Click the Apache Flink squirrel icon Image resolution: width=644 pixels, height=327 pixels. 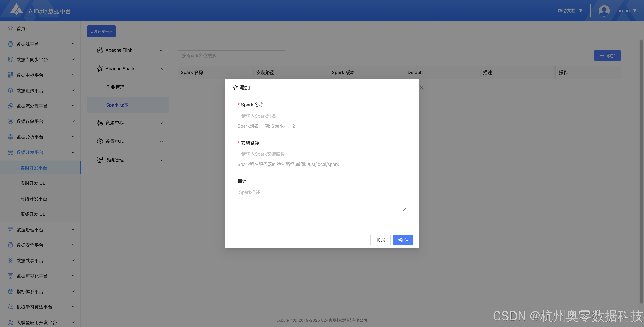(x=100, y=50)
